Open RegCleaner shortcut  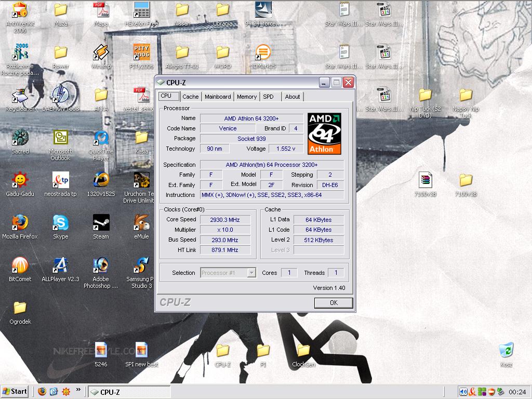[x=20, y=99]
